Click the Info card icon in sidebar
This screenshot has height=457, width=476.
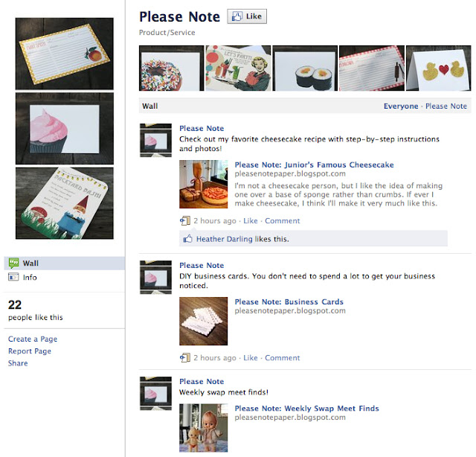[13, 277]
